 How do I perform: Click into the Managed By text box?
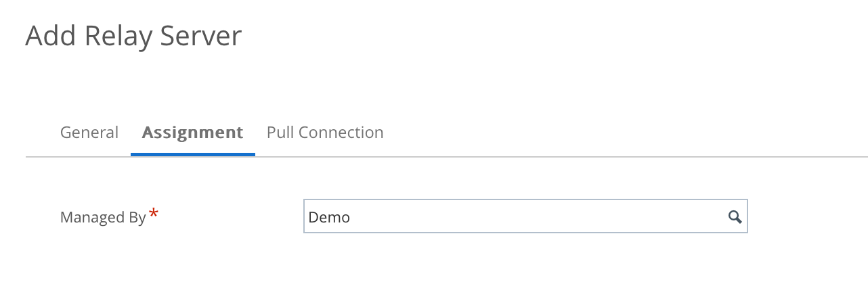click(x=515, y=217)
